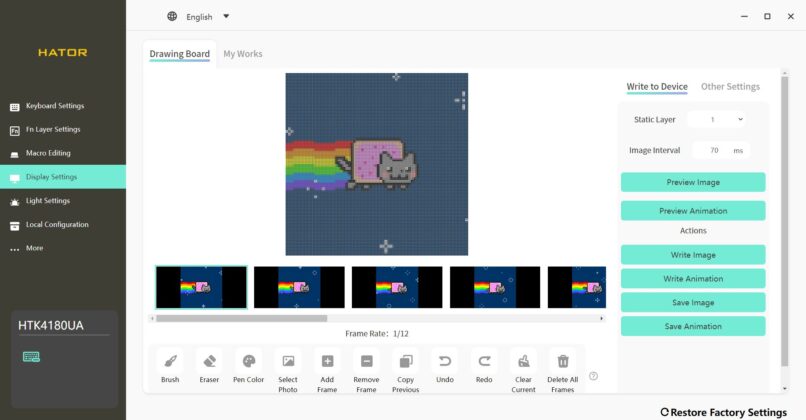Click the Add Frame icon
The image size is (806, 420).
pos(327,361)
